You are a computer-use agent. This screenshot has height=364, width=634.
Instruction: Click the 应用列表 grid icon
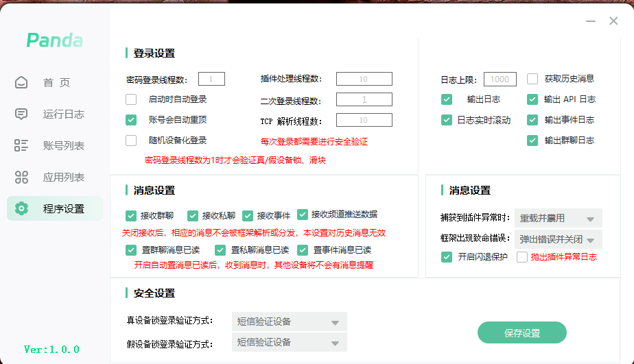click(21, 178)
